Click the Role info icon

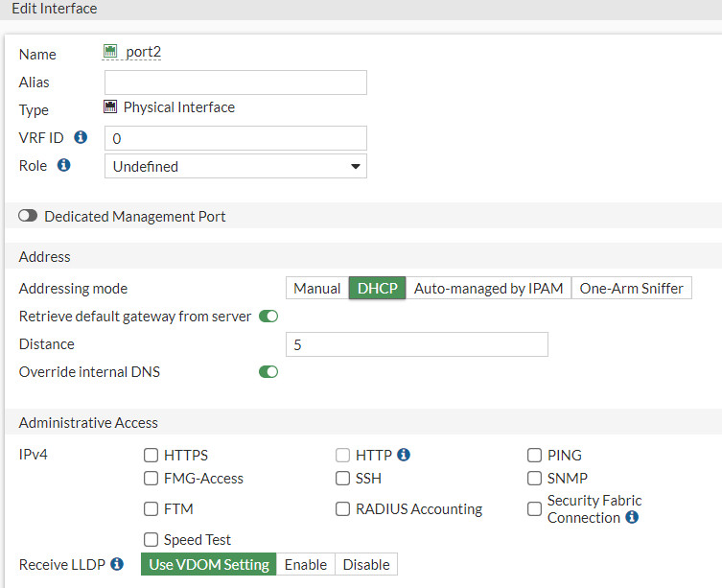tap(63, 165)
